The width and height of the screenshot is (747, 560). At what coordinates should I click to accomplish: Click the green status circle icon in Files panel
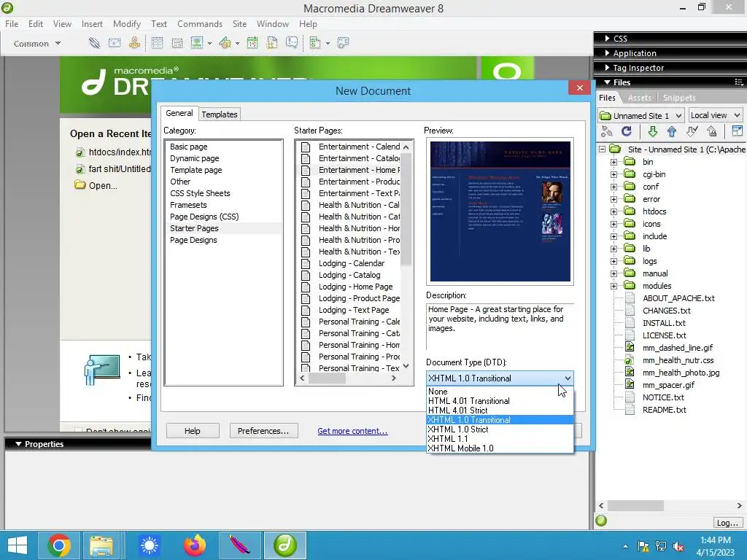coord(601,521)
